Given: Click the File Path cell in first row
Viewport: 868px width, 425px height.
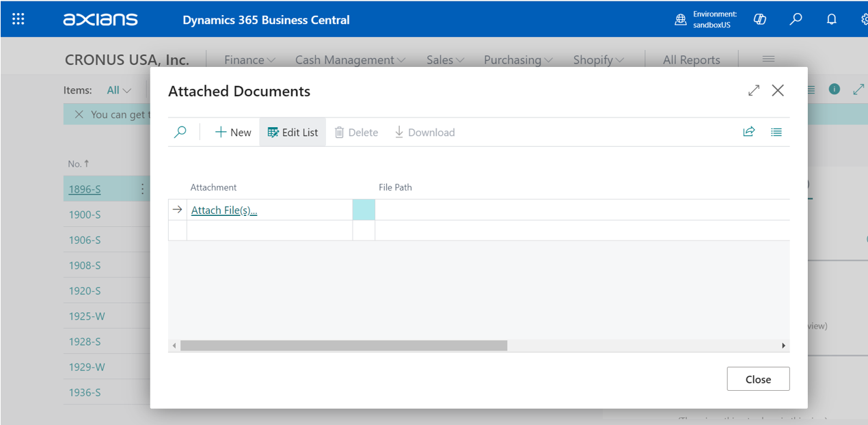Looking at the screenshot, I should (581, 210).
